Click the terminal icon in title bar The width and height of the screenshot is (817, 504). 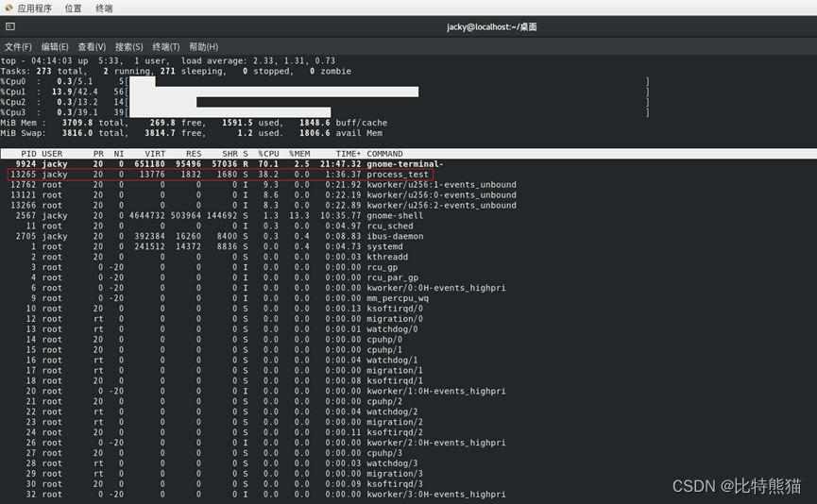coord(10,27)
